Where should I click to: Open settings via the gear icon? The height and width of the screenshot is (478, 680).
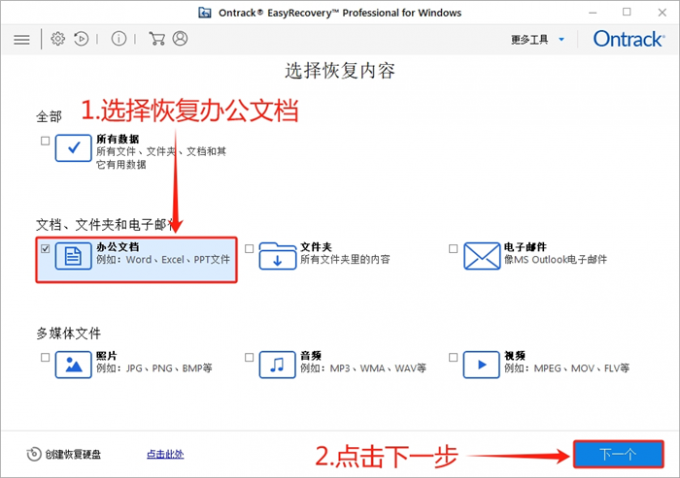point(58,39)
